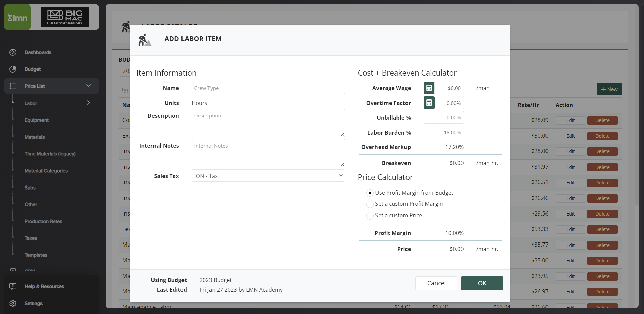Open the Other price list
The width and height of the screenshot is (644, 314).
coord(31,204)
